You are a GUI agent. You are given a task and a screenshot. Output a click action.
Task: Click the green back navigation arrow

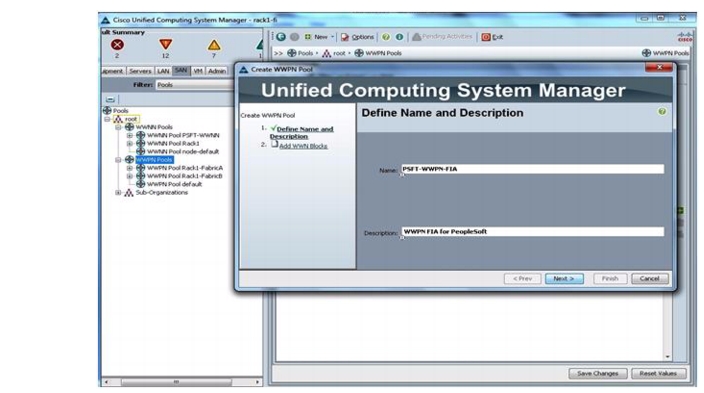tap(281, 37)
